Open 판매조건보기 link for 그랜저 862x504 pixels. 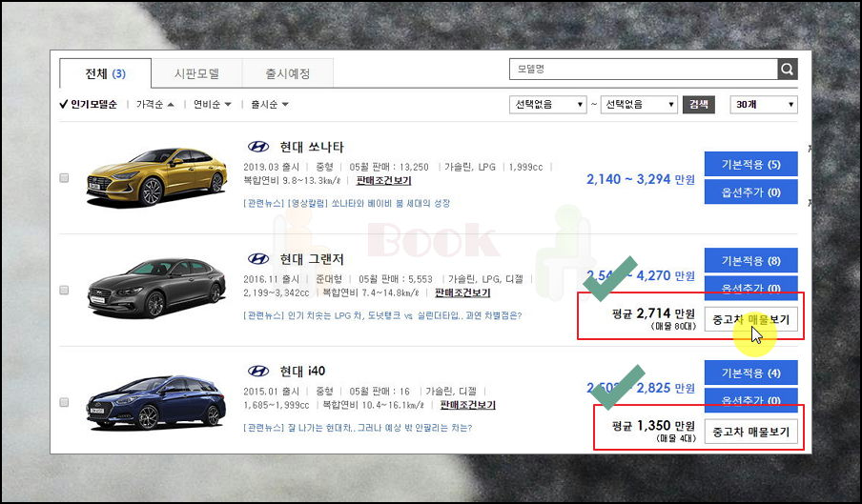[462, 292]
